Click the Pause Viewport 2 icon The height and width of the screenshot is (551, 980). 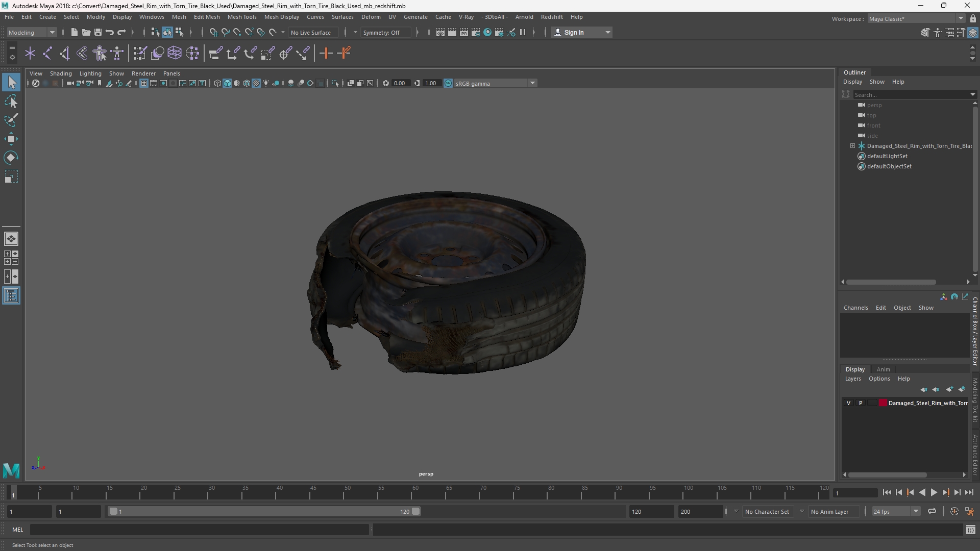click(x=523, y=32)
